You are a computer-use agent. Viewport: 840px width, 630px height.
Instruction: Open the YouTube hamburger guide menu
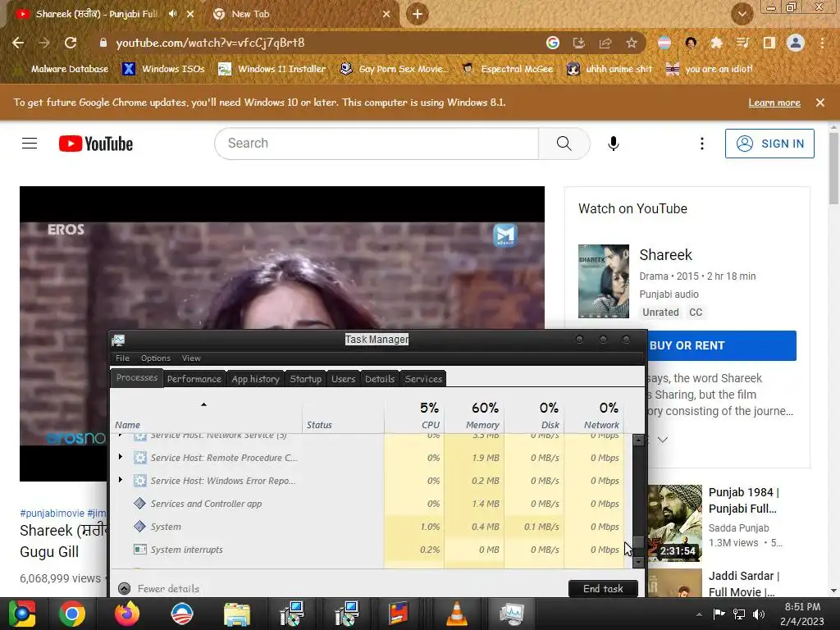(x=30, y=144)
